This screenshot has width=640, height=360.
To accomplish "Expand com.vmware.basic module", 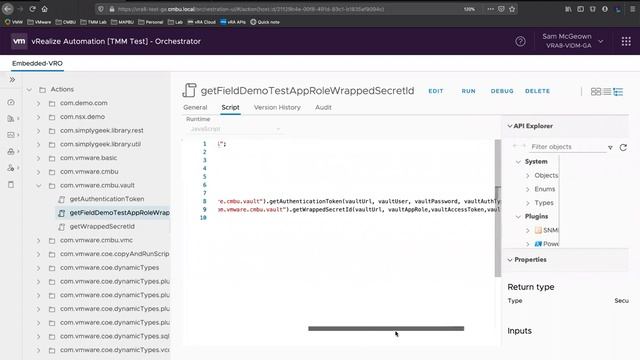I will tap(38, 158).
